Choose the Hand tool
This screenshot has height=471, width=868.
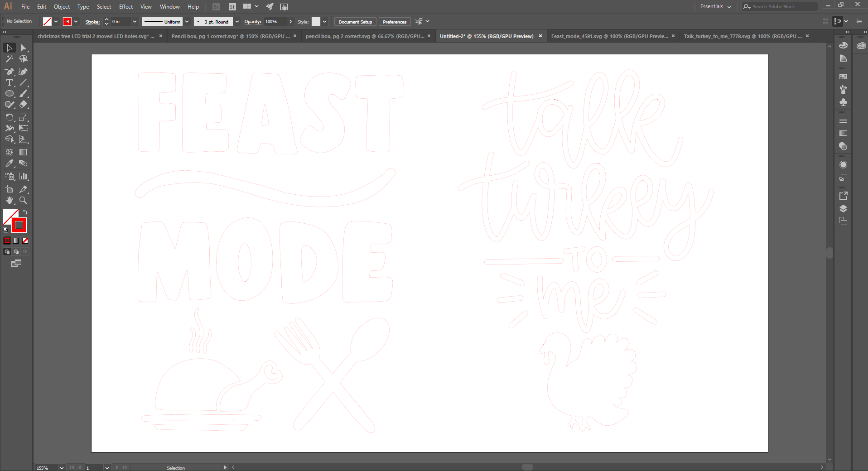(x=9, y=200)
